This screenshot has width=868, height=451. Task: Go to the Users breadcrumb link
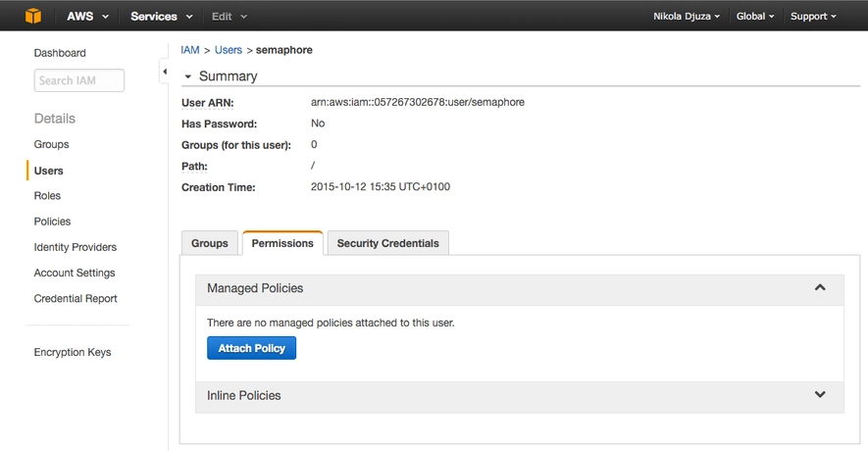pyautogui.click(x=228, y=50)
